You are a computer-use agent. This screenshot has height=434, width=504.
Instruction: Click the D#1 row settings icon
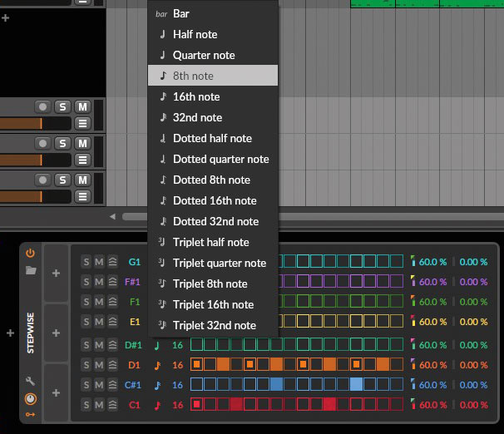pyautogui.click(x=112, y=345)
